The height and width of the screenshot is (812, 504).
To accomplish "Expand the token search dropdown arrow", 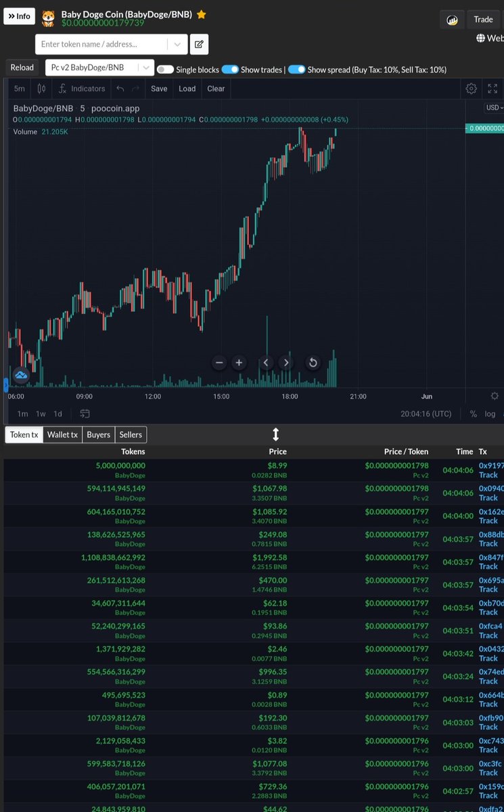I will coord(178,44).
